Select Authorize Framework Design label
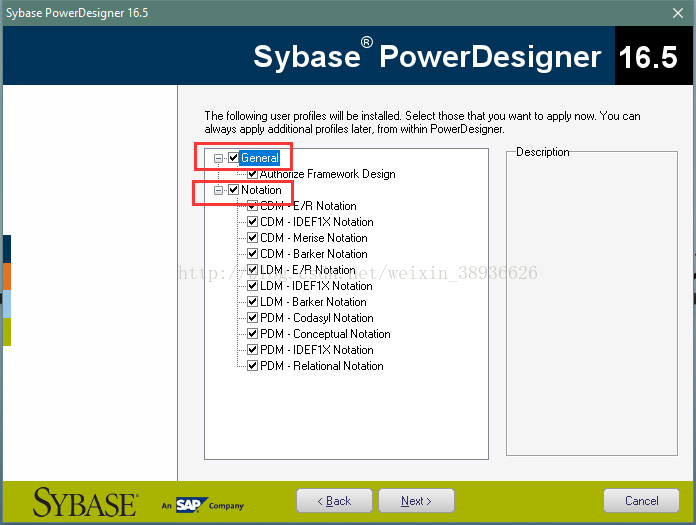Image resolution: width=696 pixels, height=525 pixels. click(x=328, y=174)
